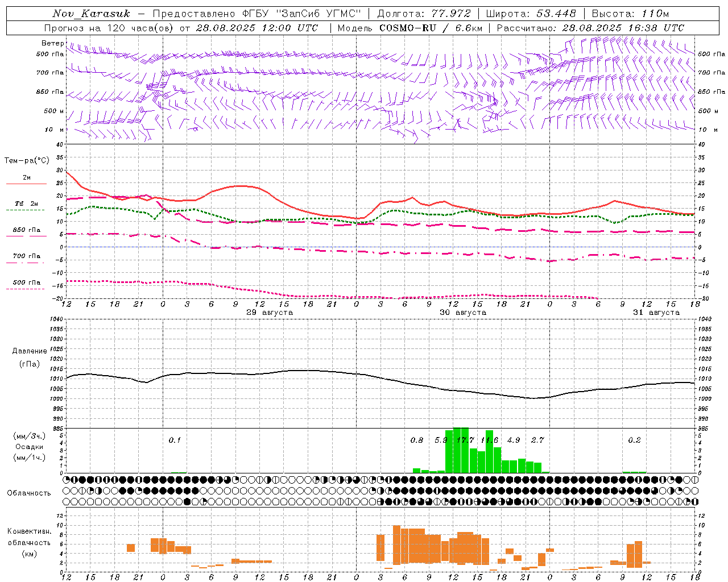Click the 0.2 precipitation value
This screenshot has width=728, height=582.
634,440
